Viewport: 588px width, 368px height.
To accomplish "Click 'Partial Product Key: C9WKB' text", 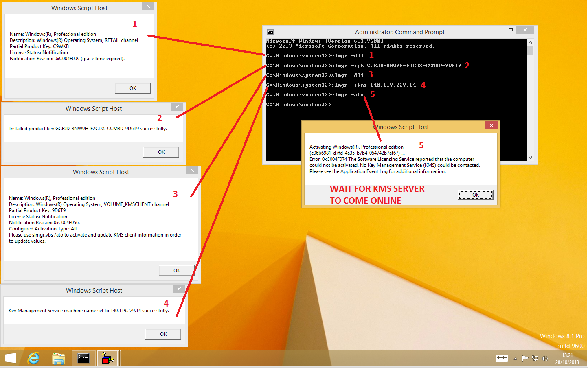I will pyautogui.click(x=39, y=46).
